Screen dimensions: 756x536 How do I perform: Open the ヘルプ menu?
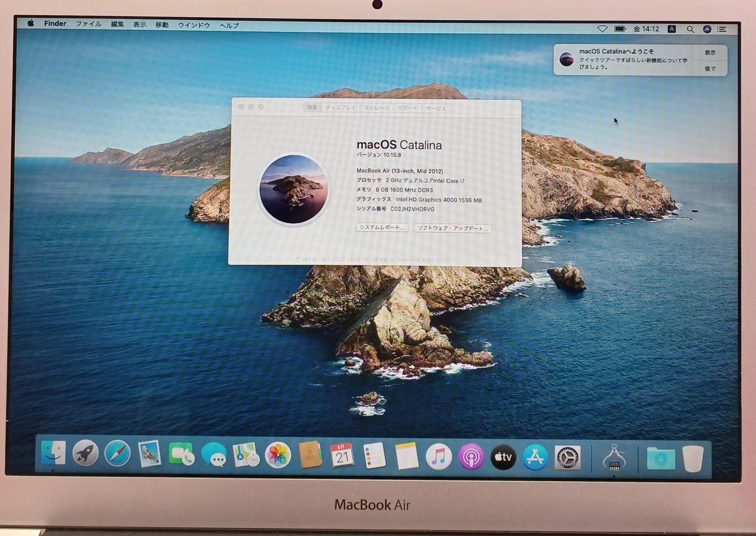pyautogui.click(x=229, y=25)
